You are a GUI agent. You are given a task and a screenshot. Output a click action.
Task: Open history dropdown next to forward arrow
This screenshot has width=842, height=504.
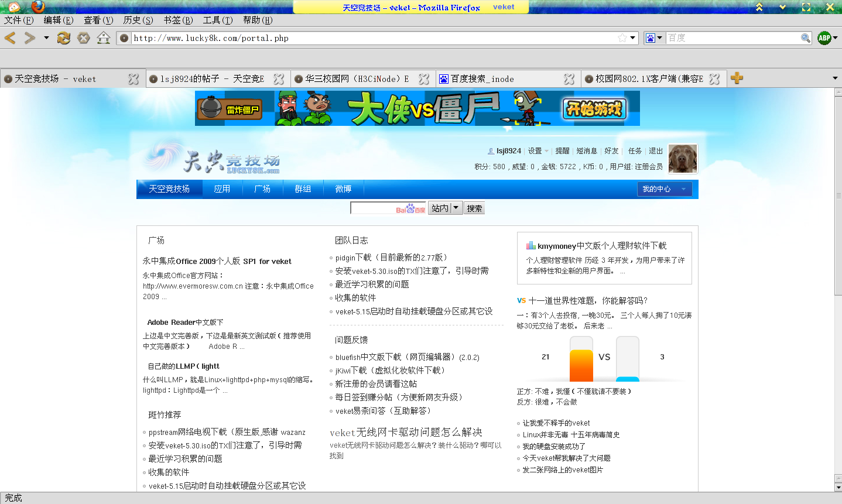(x=46, y=38)
